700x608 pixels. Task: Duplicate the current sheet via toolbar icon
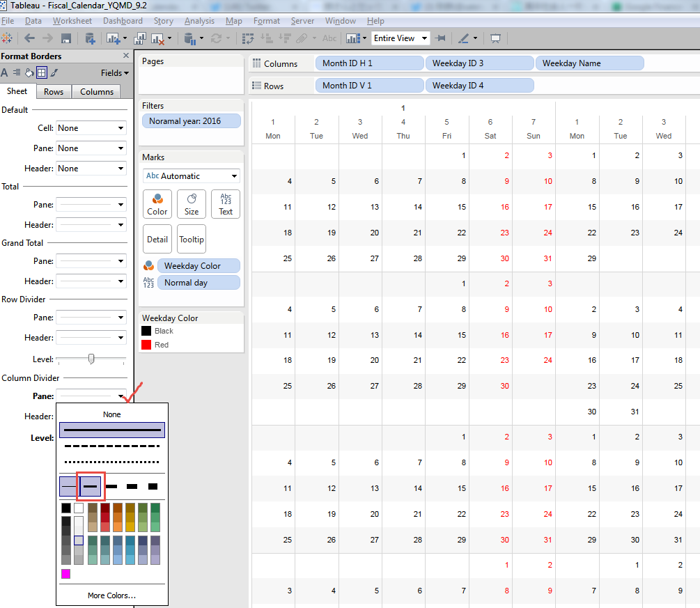140,39
